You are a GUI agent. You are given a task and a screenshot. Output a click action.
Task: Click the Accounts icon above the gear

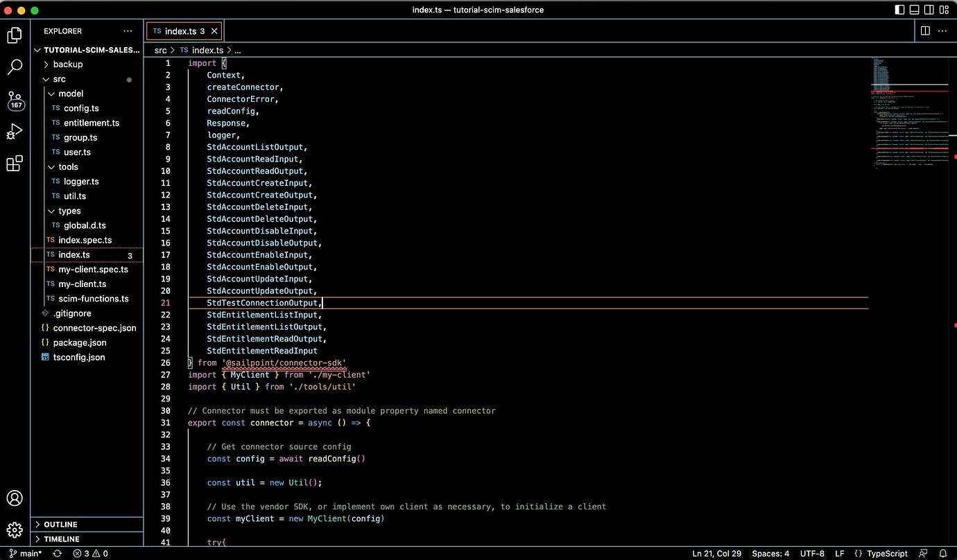(15, 498)
